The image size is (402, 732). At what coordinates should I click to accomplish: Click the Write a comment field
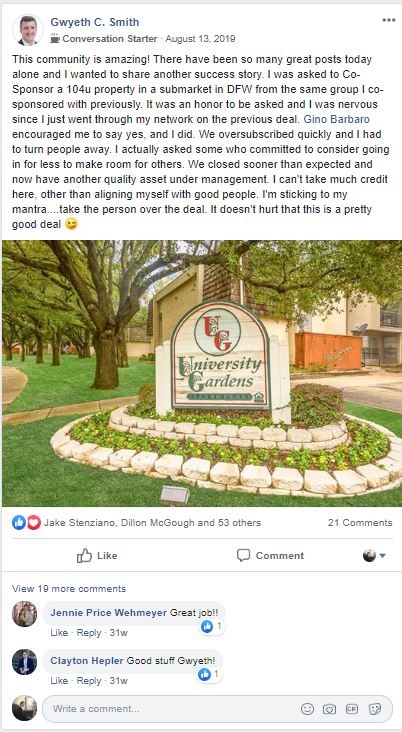pos(217,709)
